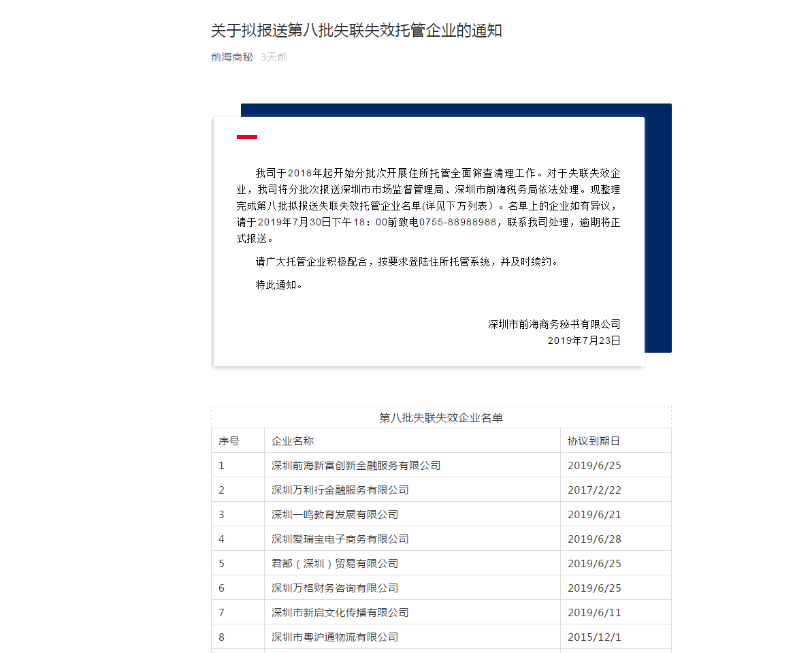812x653 pixels.
Task: Click the article title 关于拟报送第八批失联失效托管企业的通知
Action: (356, 31)
